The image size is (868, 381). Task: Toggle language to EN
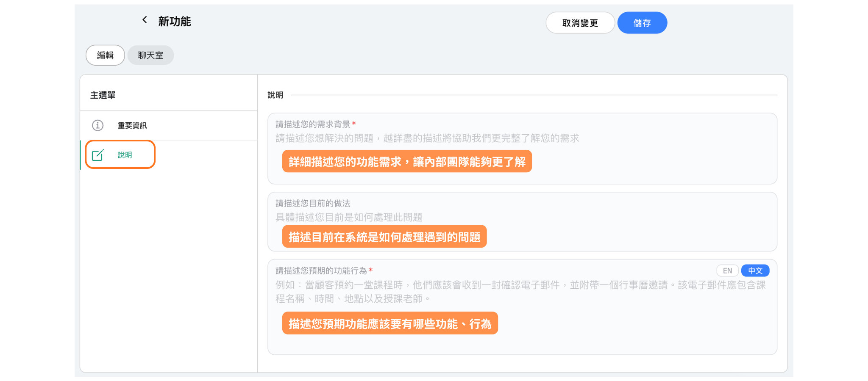[x=727, y=271]
